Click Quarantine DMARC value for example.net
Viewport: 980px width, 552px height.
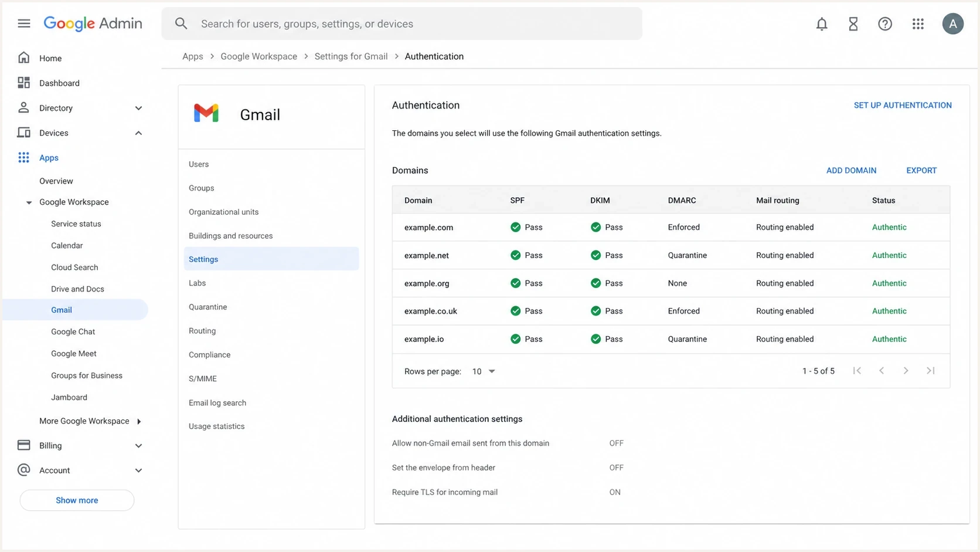click(x=687, y=255)
